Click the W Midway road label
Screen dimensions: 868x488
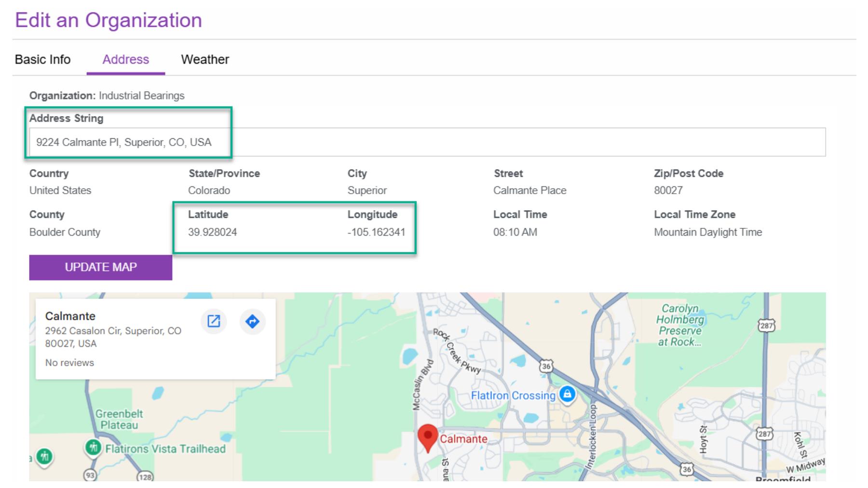[805, 465]
